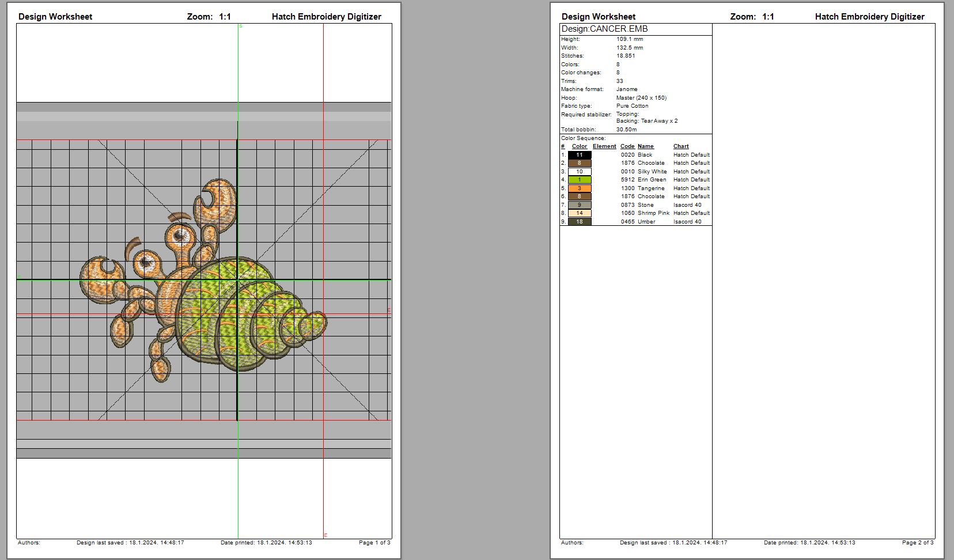954x560 pixels.
Task: Select the Stone gray swatch numbered 9
Action: pos(580,205)
